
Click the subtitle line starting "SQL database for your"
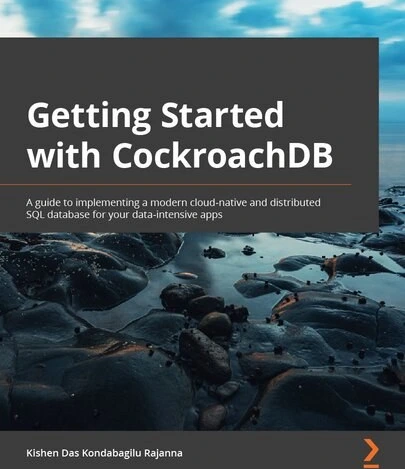[124, 215]
